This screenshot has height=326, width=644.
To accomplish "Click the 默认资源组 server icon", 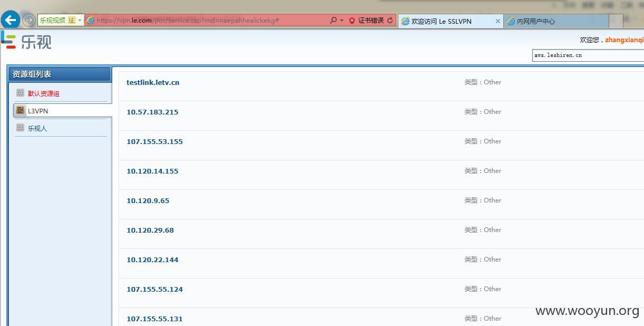I will 20,93.
